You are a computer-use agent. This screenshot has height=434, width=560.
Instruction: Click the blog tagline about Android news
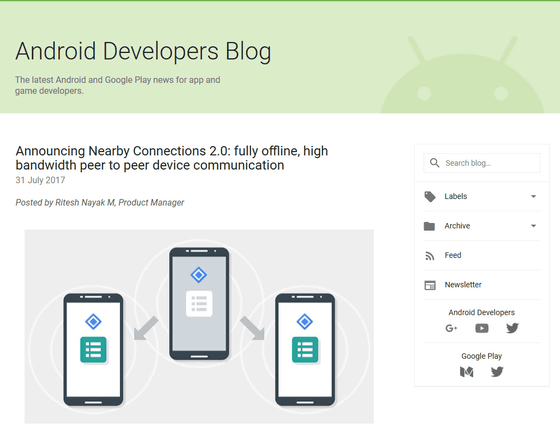(118, 85)
